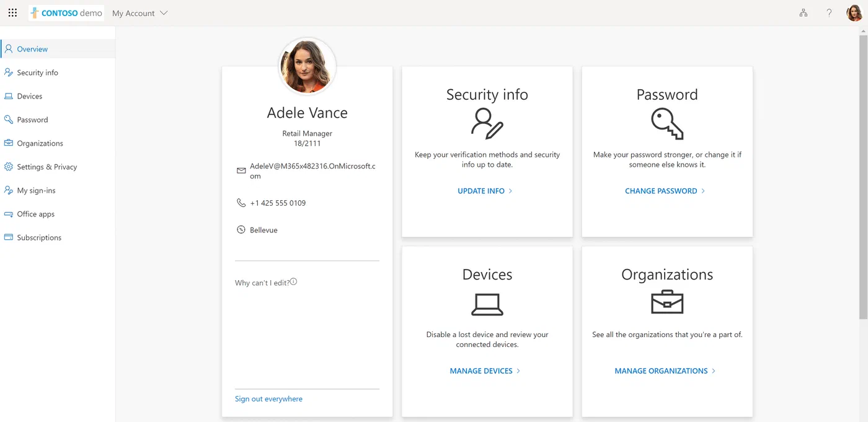868x422 pixels.
Task: Open My sign-ins in the sidebar
Action: [58, 190]
